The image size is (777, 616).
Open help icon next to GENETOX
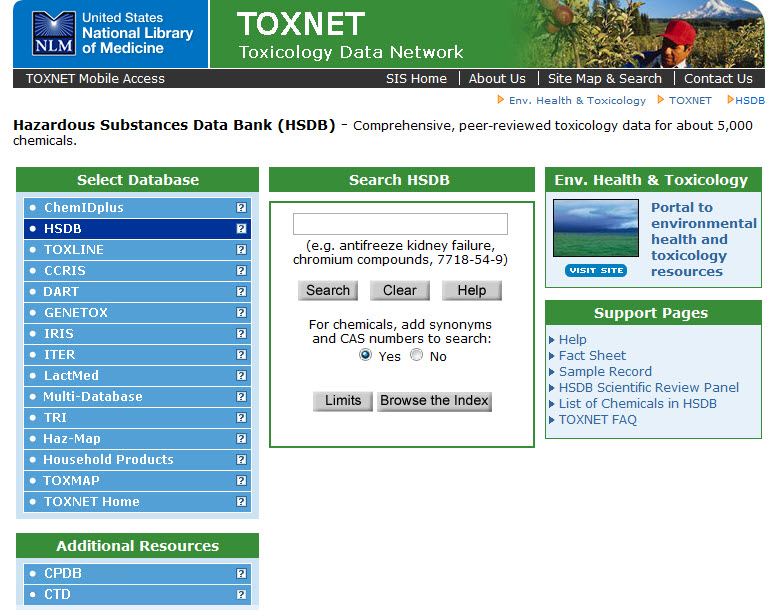[241, 313]
